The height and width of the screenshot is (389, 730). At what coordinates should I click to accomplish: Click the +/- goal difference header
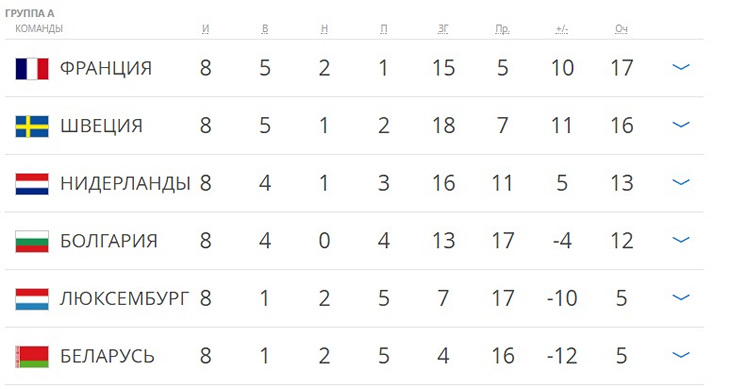coord(562,29)
